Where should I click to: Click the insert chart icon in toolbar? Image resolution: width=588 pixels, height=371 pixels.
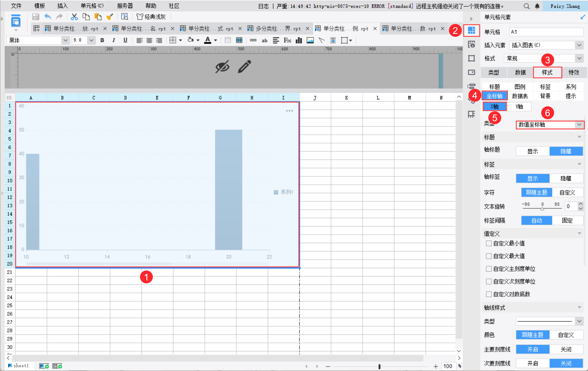coord(299,40)
